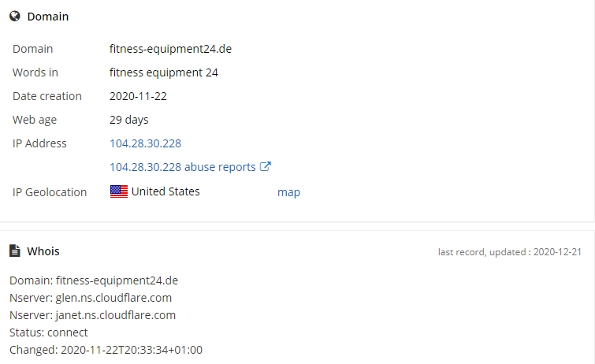Click the 2020-11-22 creation date value
The width and height of the screenshot is (595, 364).
pos(138,96)
